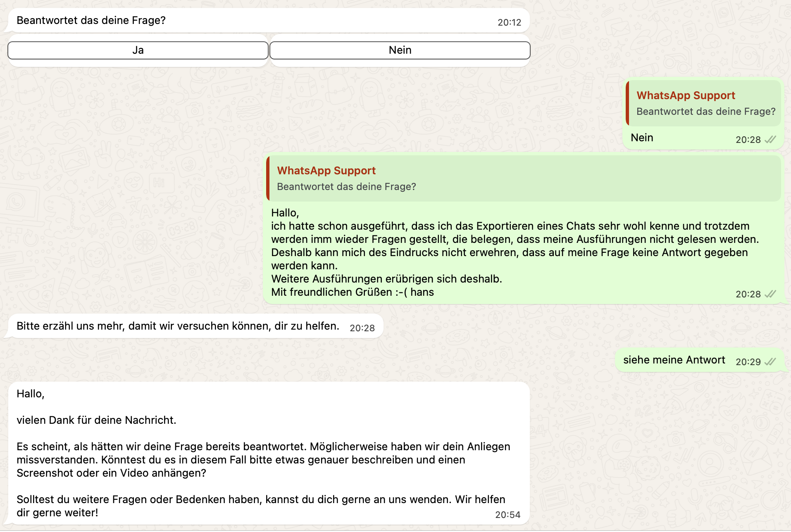Select the sent message text "siehe meine Antwort"

click(x=674, y=360)
